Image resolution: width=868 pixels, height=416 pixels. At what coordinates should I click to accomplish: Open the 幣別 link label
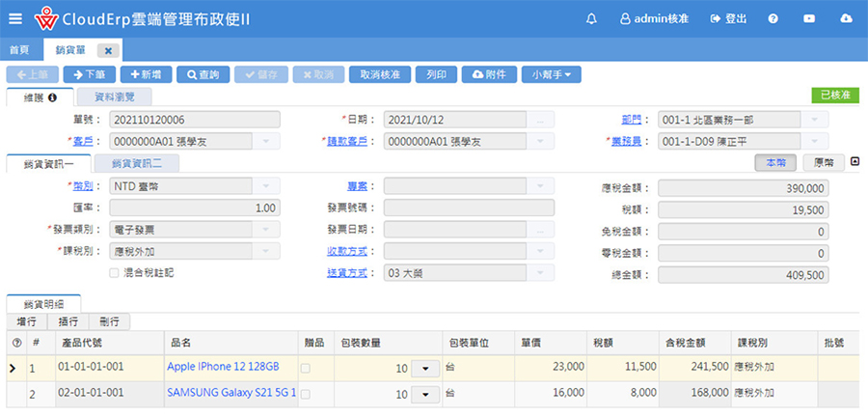83,186
